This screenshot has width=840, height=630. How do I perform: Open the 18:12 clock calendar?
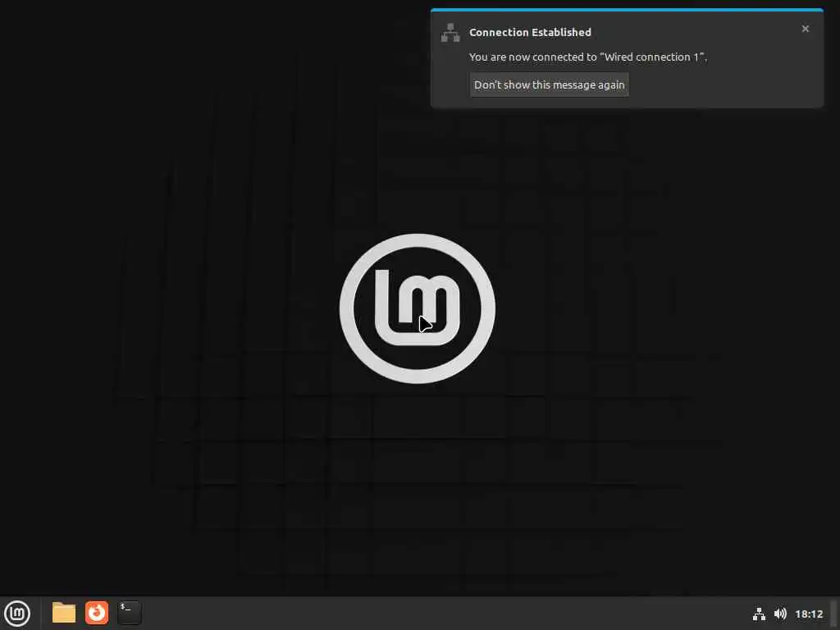[809, 614]
